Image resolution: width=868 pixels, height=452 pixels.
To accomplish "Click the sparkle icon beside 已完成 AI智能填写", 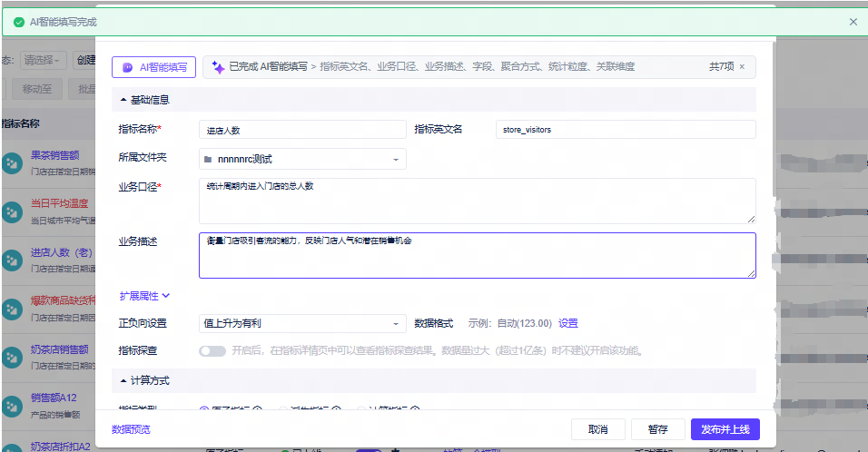I will [x=218, y=67].
